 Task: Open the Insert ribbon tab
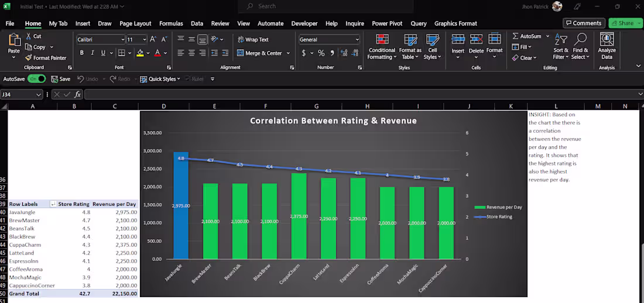[x=83, y=23]
